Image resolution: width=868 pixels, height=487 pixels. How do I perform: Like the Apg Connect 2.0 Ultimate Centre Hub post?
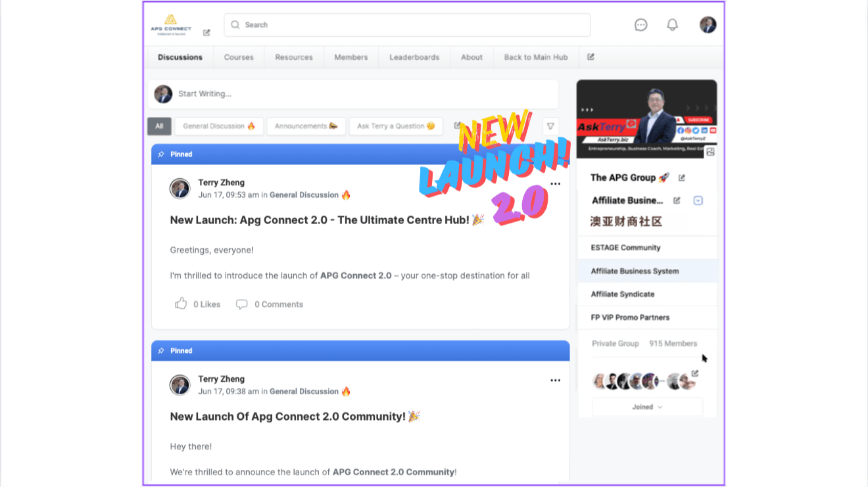point(181,304)
